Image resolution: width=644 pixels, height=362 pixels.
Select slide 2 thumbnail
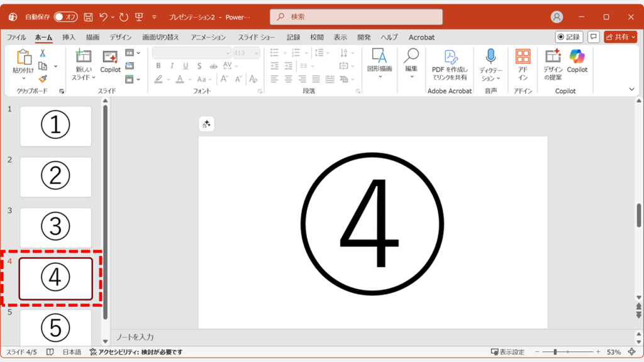coord(55,177)
